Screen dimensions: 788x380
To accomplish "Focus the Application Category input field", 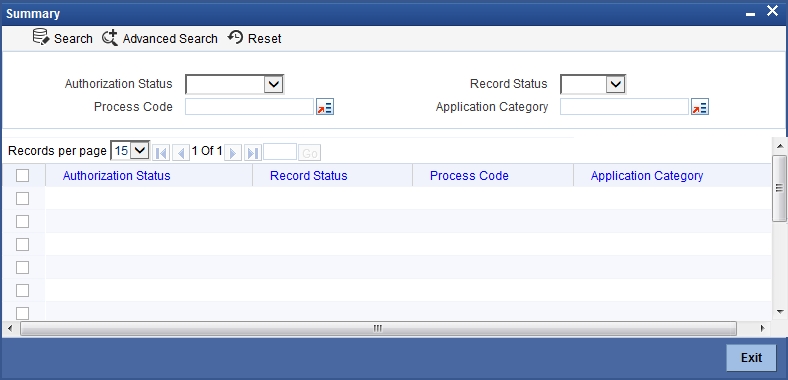I will [624, 107].
